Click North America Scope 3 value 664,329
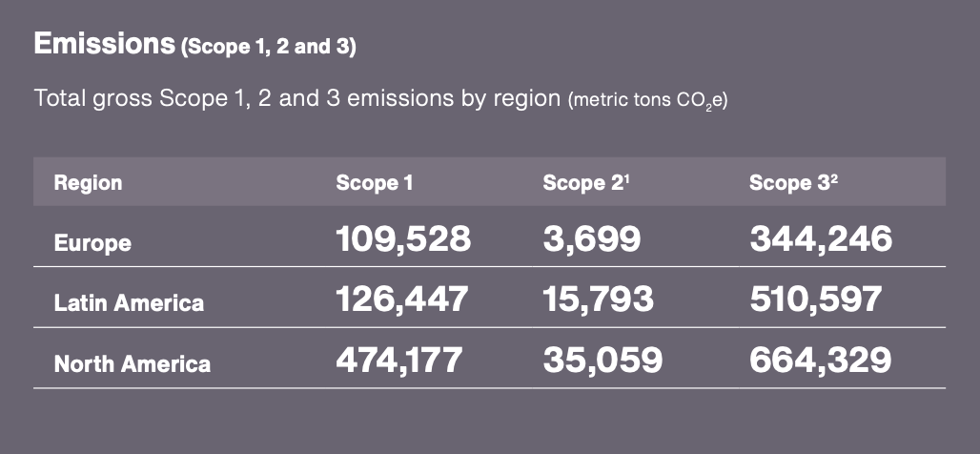 click(x=820, y=361)
